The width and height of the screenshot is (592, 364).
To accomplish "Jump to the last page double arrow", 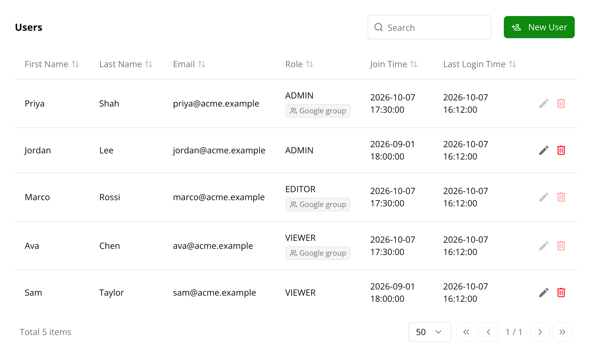I will click(562, 332).
